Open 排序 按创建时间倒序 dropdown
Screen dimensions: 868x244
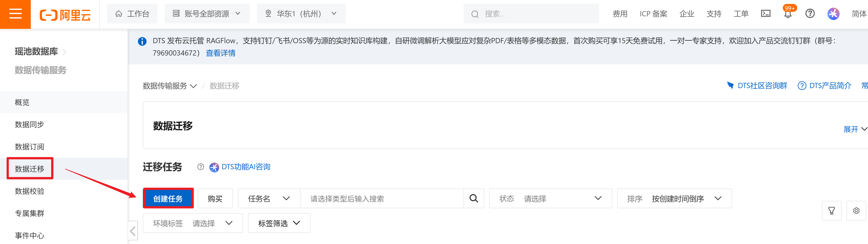click(x=674, y=198)
